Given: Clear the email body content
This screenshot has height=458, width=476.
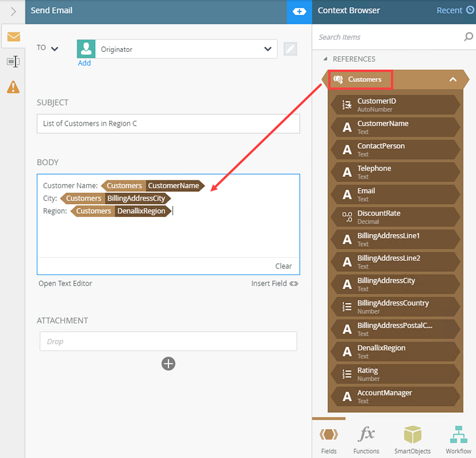Looking at the screenshot, I should [283, 266].
